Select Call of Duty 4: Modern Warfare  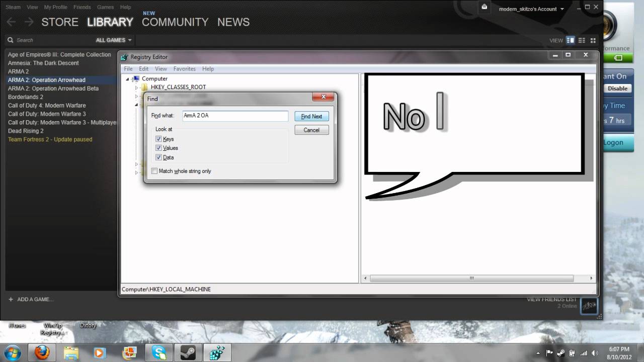coord(47,106)
